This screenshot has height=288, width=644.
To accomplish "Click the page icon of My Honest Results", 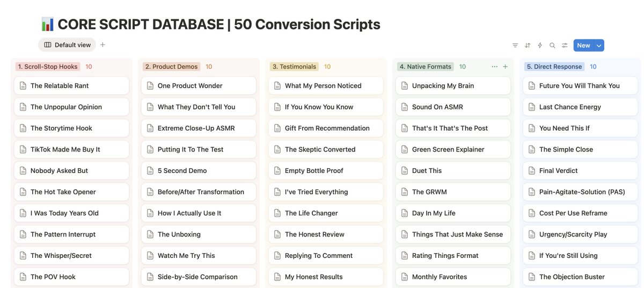I will point(277,277).
